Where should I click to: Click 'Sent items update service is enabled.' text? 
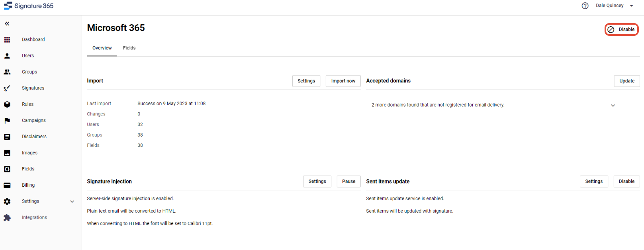click(x=405, y=199)
